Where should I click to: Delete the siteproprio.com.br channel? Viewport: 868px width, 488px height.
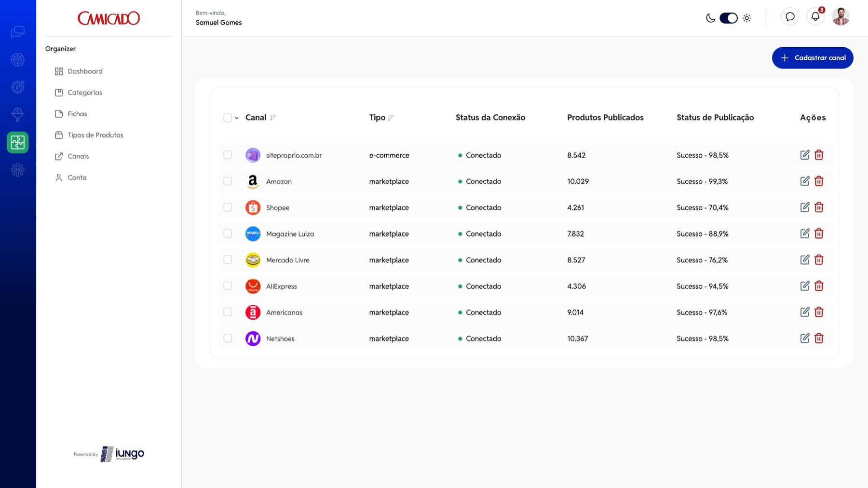pyautogui.click(x=819, y=155)
